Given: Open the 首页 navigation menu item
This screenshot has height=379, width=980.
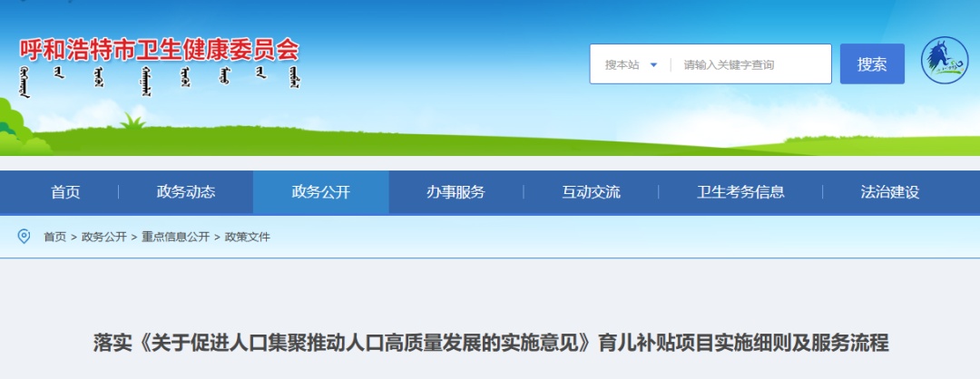Looking at the screenshot, I should (x=65, y=192).
